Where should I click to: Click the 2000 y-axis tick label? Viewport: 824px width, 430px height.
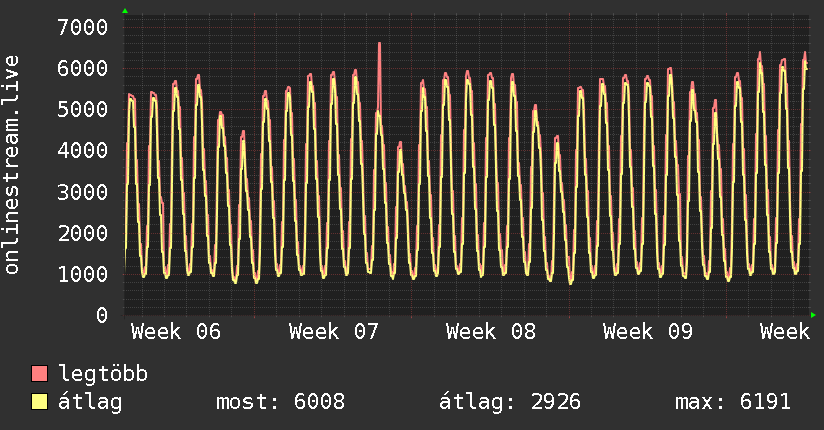click(x=83, y=233)
